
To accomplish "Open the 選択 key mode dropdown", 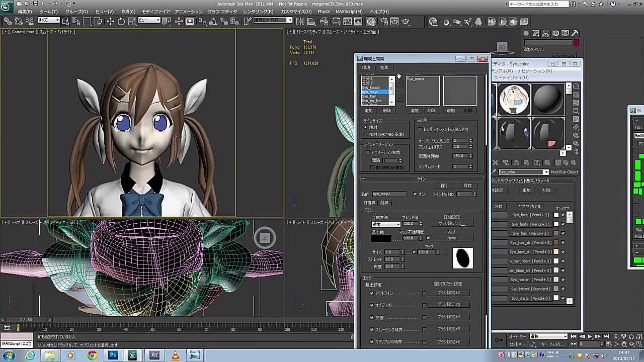I will [x=548, y=336].
